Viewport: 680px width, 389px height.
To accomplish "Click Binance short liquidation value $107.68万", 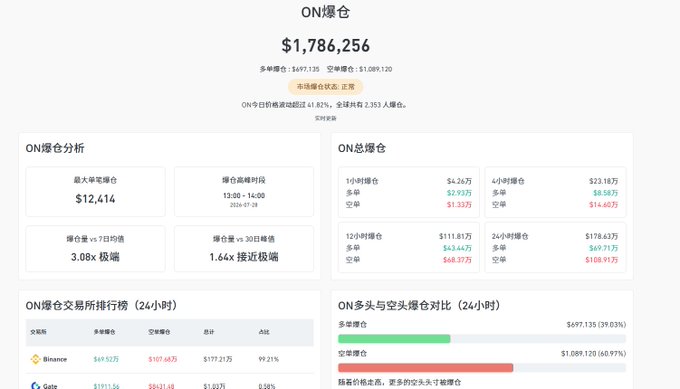I will (x=163, y=359).
